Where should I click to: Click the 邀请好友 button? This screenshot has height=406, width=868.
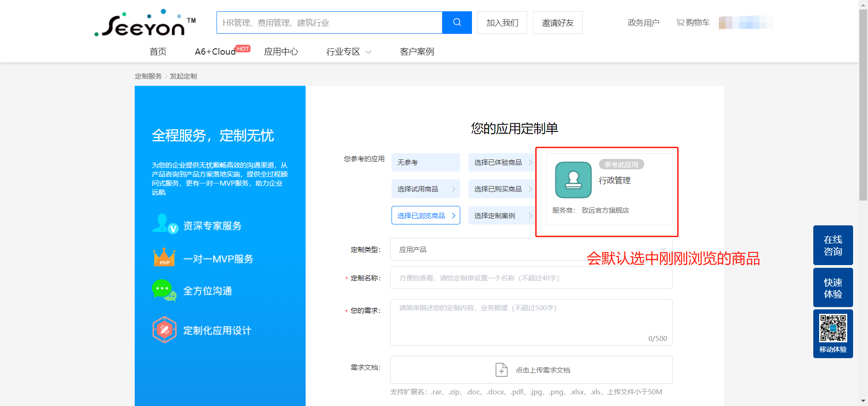[558, 23]
